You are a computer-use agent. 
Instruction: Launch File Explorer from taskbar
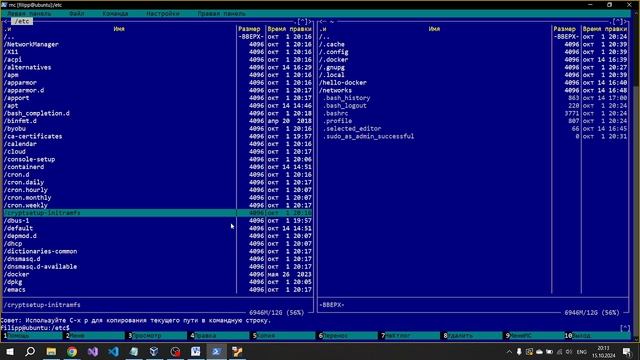51,351
